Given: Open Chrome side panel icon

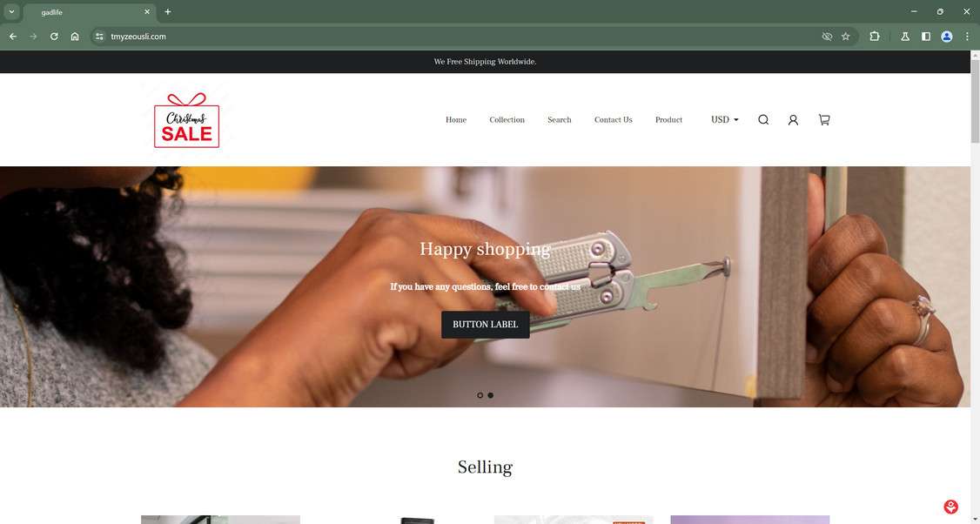Looking at the screenshot, I should coord(926,37).
